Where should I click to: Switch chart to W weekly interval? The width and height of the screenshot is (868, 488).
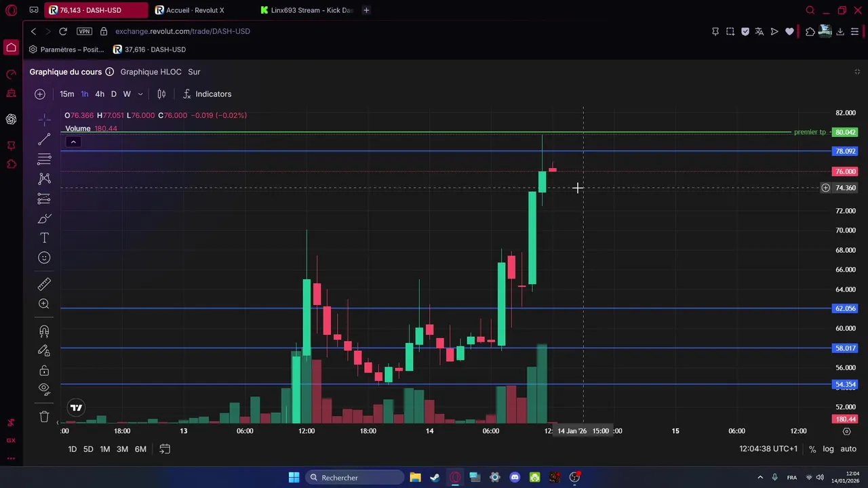coord(127,94)
